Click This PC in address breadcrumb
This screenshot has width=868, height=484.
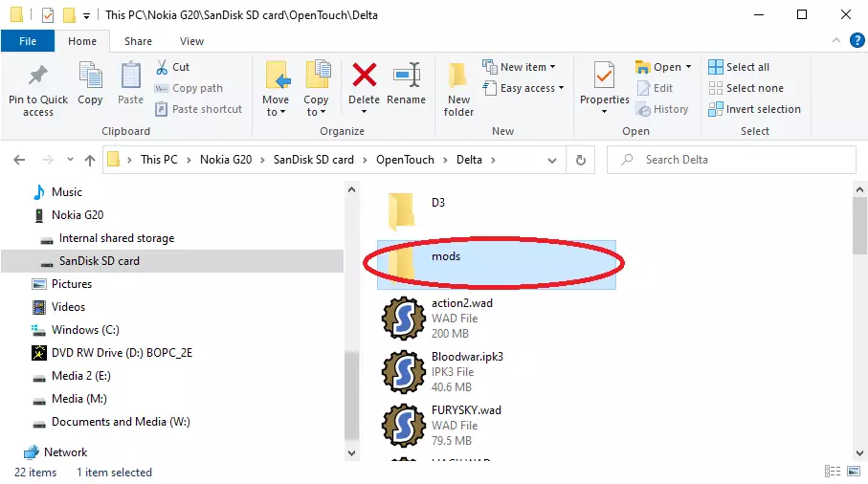(x=159, y=160)
